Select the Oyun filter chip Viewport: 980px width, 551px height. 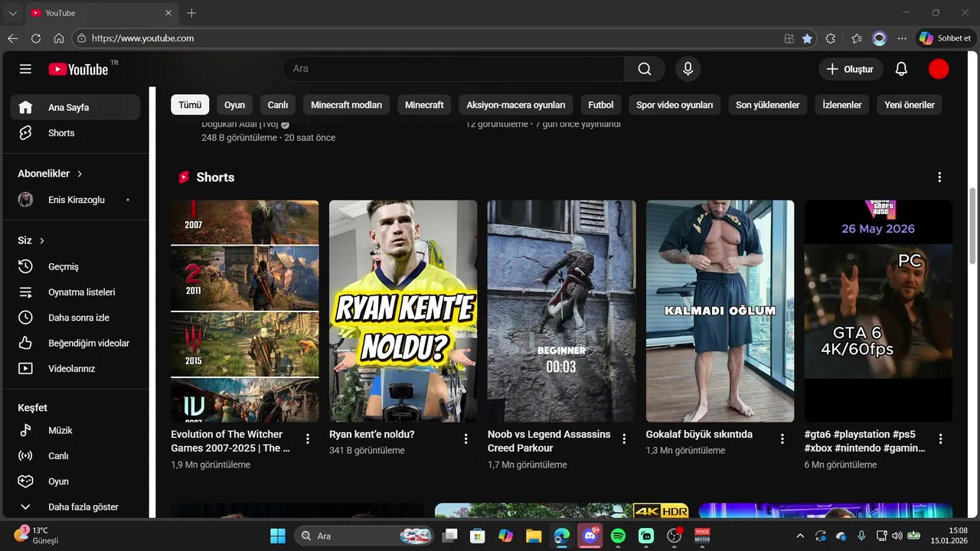(x=234, y=105)
